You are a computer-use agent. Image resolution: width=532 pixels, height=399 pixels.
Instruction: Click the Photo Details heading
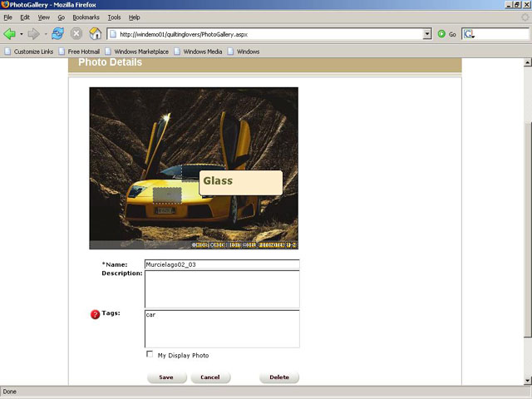click(x=110, y=62)
